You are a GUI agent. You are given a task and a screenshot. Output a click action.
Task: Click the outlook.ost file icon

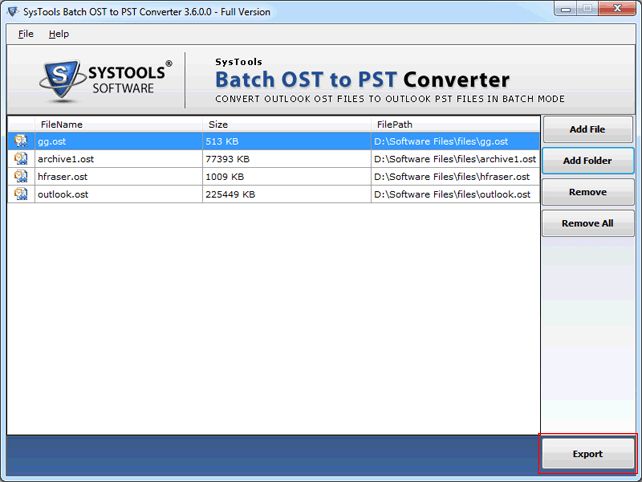[21, 194]
